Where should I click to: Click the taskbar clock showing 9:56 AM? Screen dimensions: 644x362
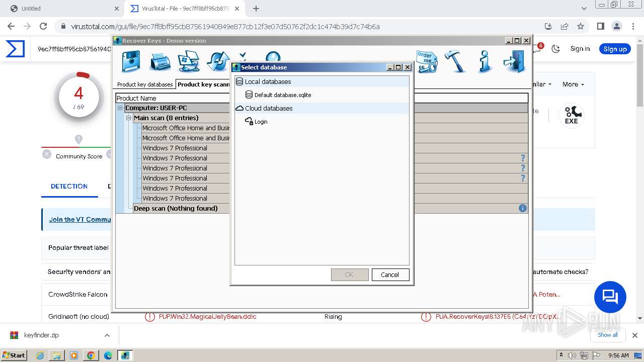pyautogui.click(x=618, y=355)
